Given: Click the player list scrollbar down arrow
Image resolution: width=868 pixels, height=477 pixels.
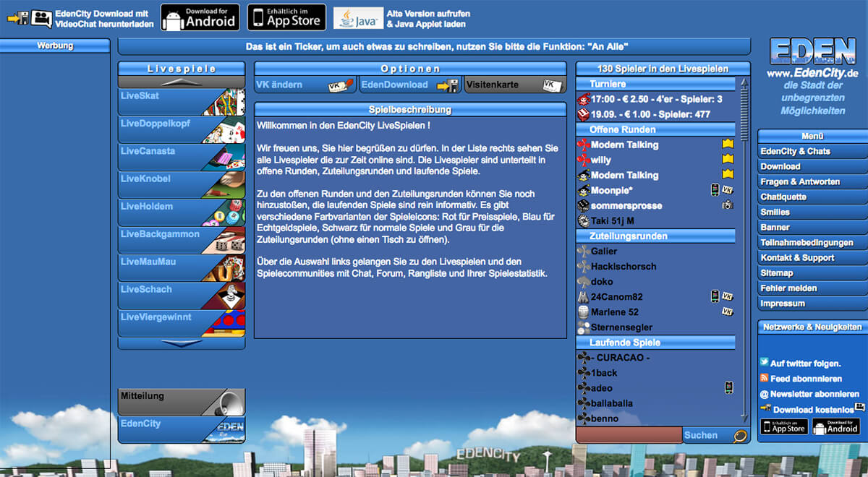Looking at the screenshot, I should tap(744, 418).
